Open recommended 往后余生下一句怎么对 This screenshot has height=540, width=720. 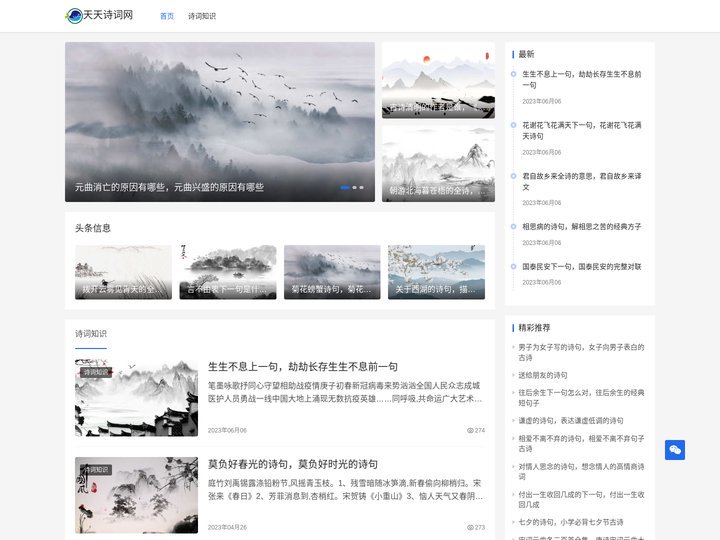(x=581, y=398)
